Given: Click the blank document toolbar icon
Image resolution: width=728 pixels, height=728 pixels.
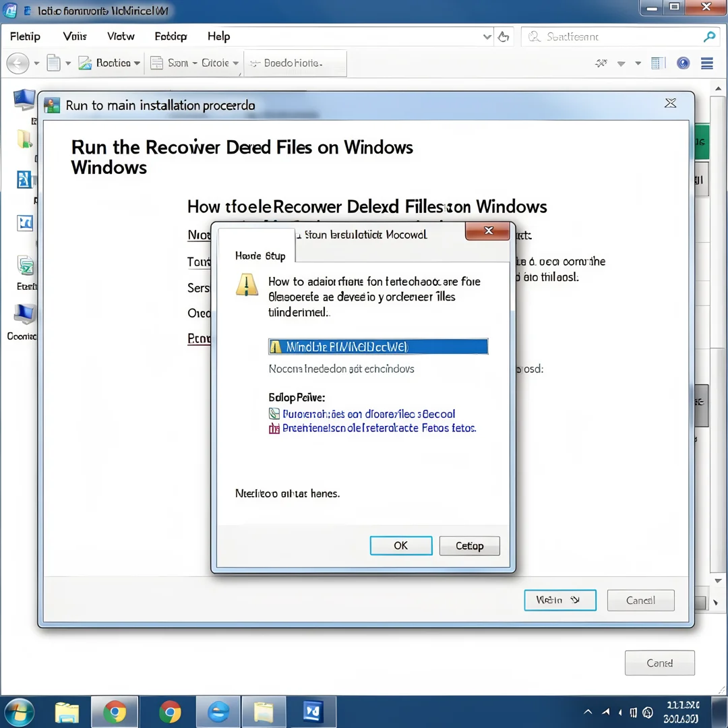Looking at the screenshot, I should (x=54, y=63).
